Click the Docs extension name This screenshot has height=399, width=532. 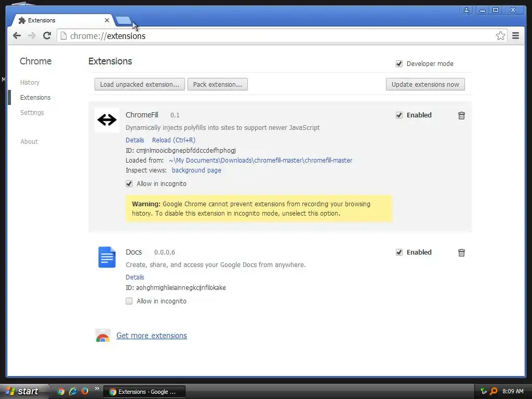(x=134, y=252)
